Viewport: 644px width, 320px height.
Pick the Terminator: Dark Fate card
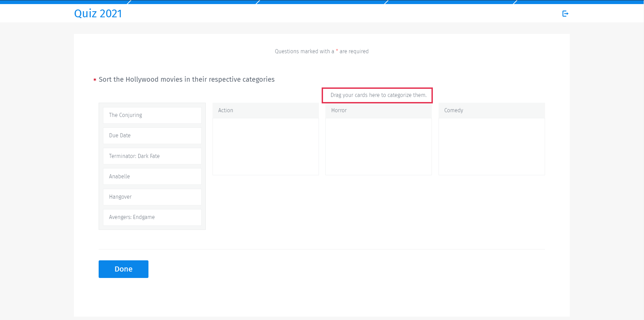(x=152, y=156)
